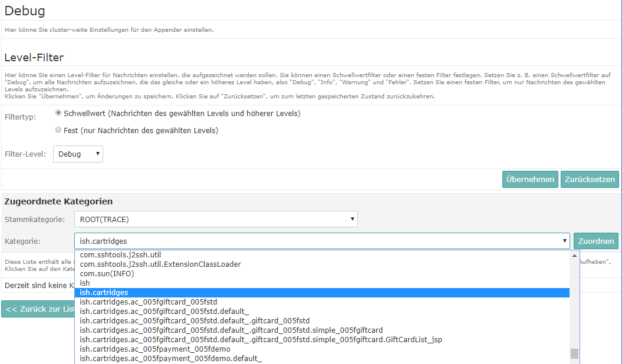Open the Stammkategorie ROOT(TRACE) dropdown
The height and width of the screenshot is (364, 622).
click(x=216, y=219)
